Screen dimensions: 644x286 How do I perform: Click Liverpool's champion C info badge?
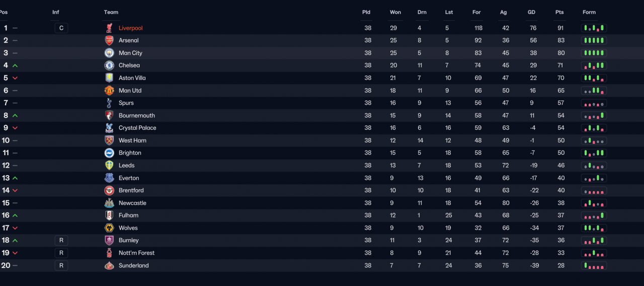(x=61, y=28)
